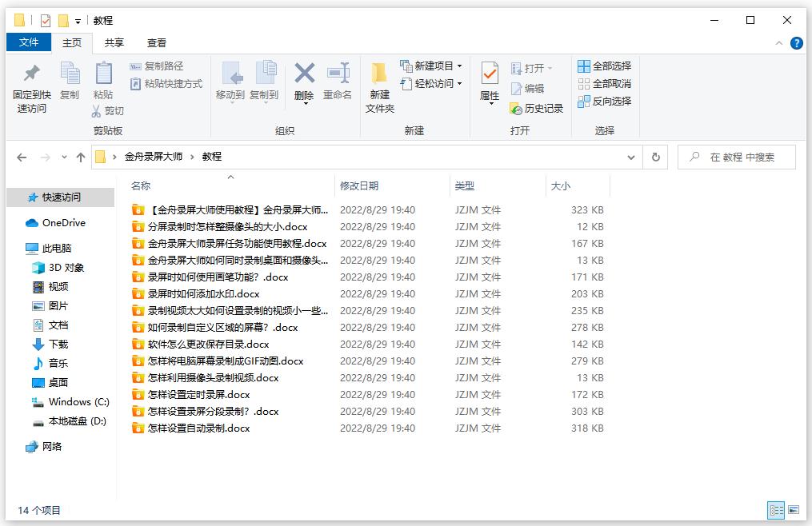Click the Delete (删除) icon
Screen dimensions: 812x526
[304, 84]
